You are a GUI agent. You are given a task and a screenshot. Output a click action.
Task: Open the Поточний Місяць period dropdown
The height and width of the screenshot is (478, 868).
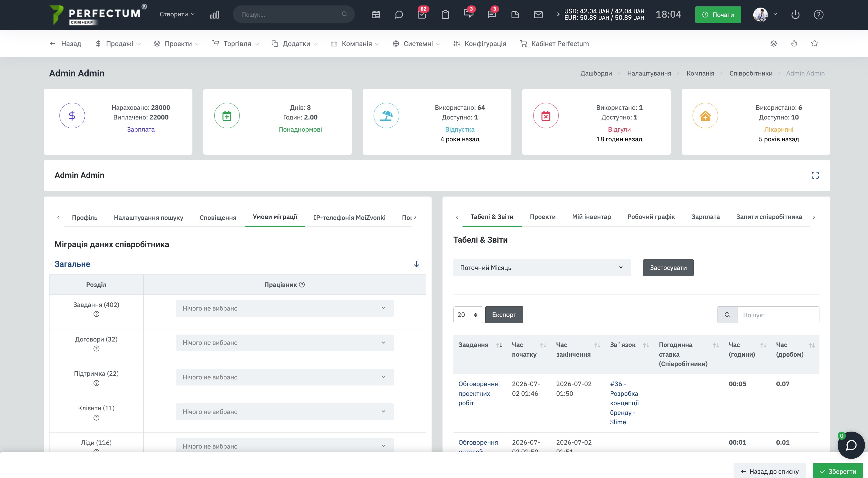542,268
